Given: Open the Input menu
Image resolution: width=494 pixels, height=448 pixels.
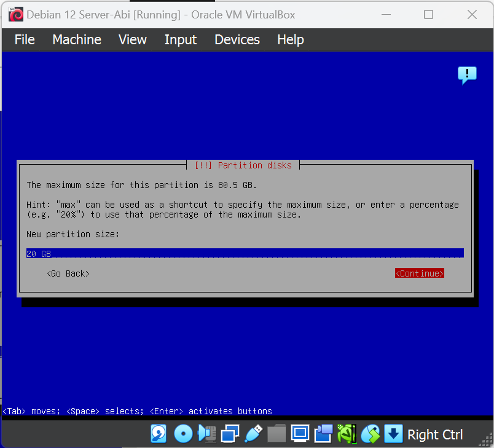Looking at the screenshot, I should [x=181, y=40].
